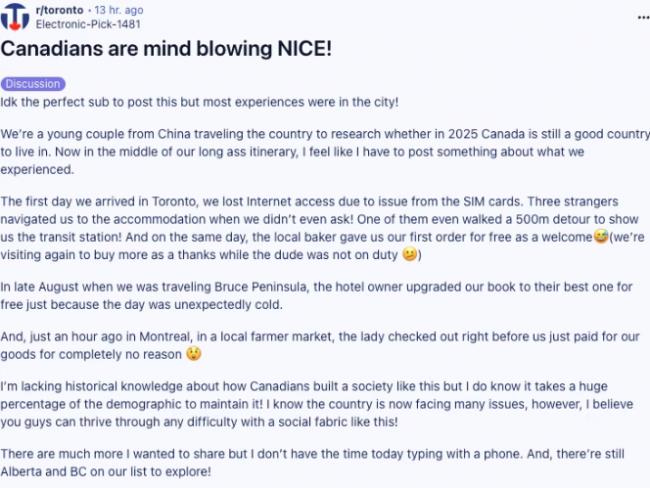This screenshot has width=650, height=488.
Task: Open the three-dot post options menu
Action: [x=643, y=17]
